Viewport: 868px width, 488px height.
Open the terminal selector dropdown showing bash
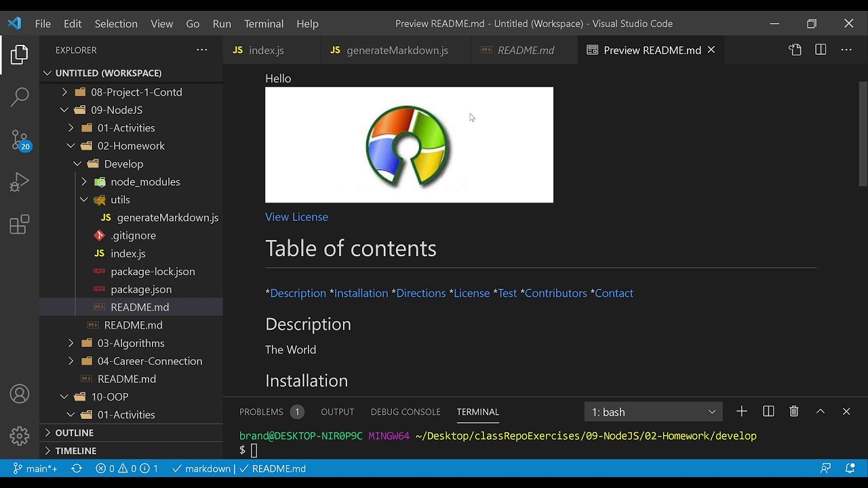[x=654, y=411]
